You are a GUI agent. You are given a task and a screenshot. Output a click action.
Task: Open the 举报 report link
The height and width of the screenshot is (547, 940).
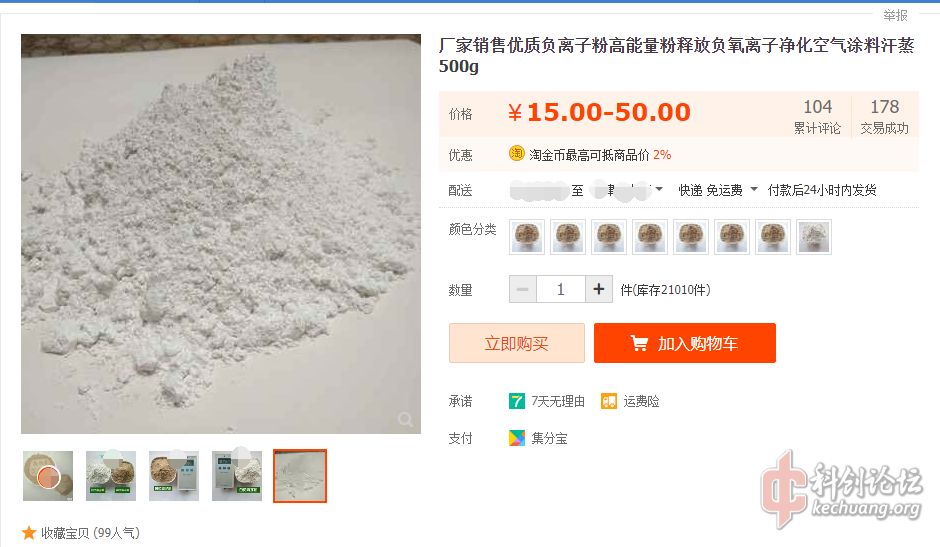[x=895, y=15]
